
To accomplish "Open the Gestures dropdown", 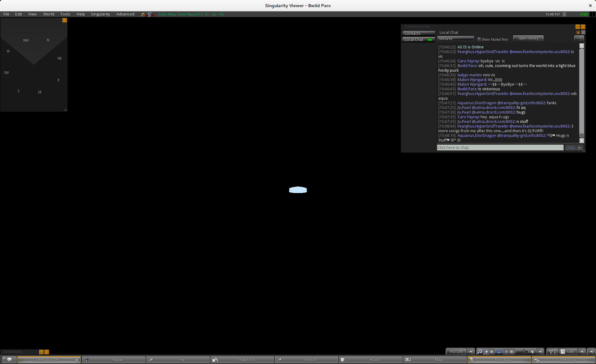I will (455, 38).
